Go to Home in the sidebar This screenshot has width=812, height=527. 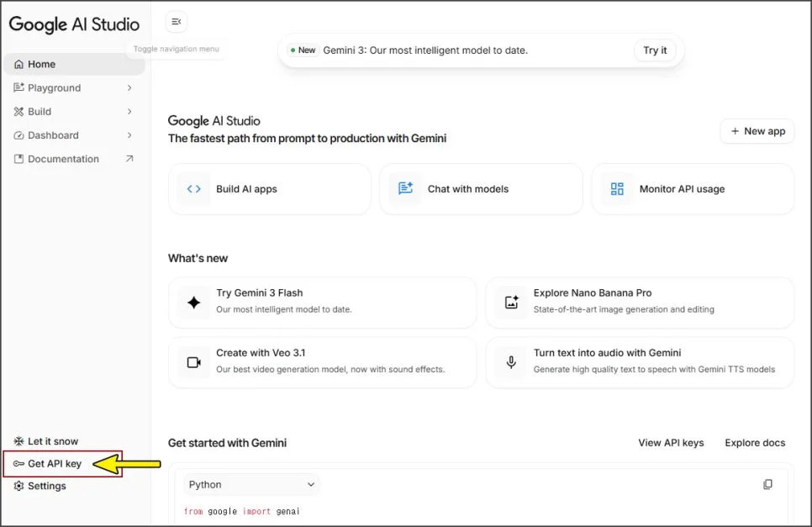74,64
